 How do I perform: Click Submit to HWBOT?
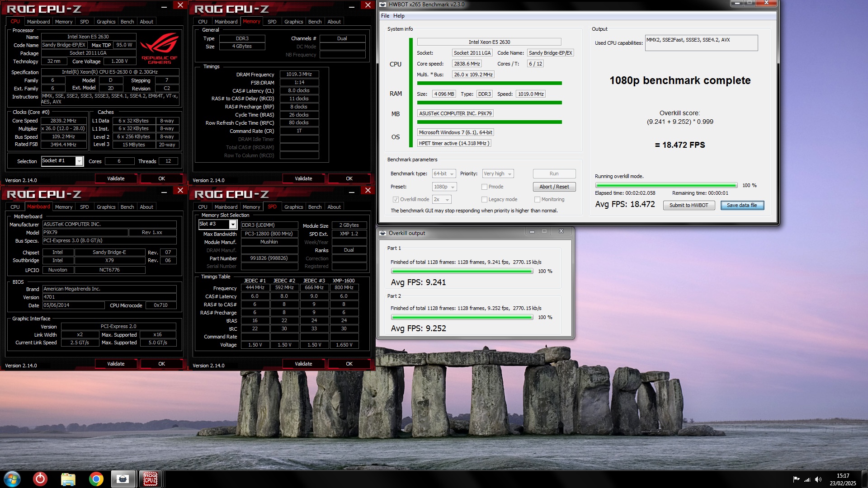coord(689,205)
